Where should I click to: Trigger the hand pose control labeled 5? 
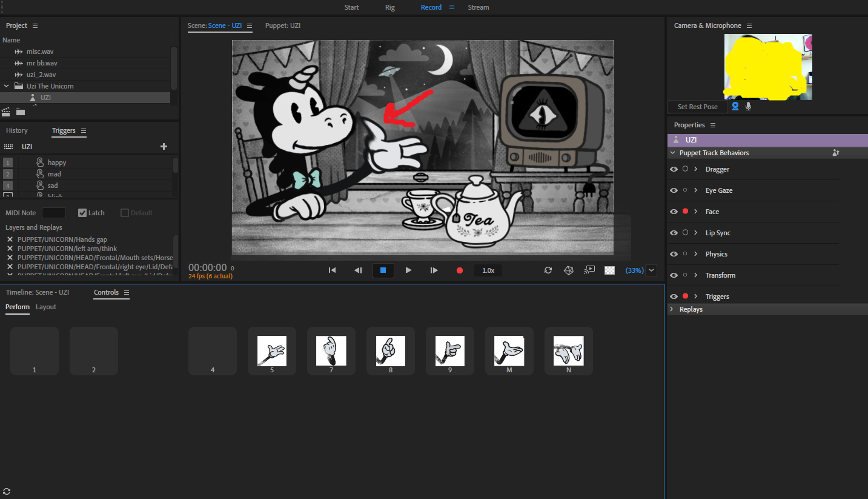coord(272,351)
